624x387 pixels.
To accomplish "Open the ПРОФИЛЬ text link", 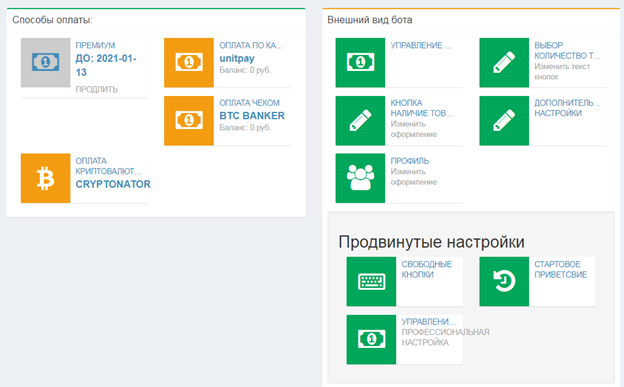I will [410, 161].
